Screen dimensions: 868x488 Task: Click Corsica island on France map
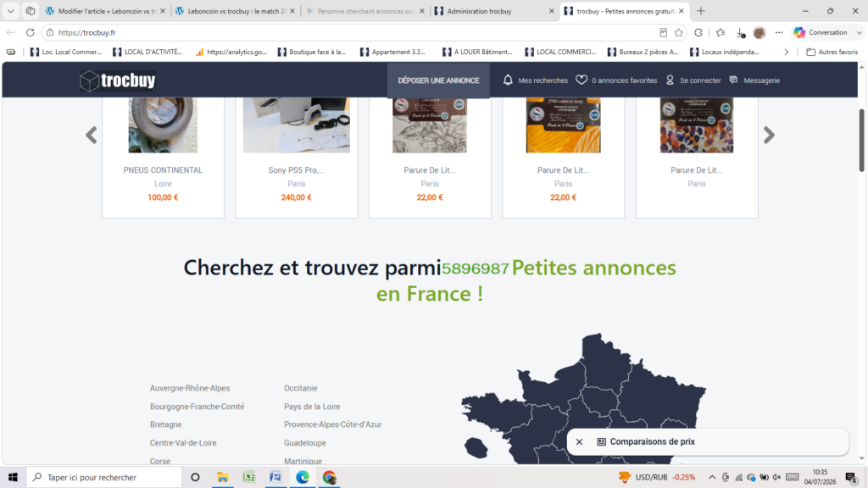tap(476, 447)
